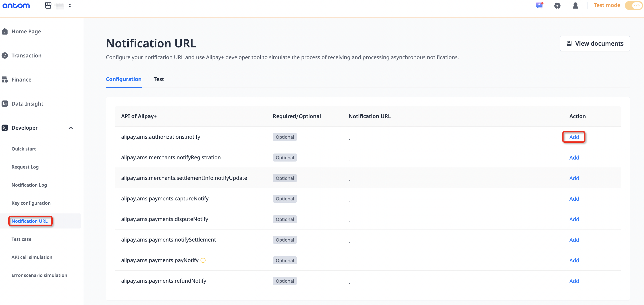644x305 pixels.
Task: Click the Finance sidebar icon
Action: coord(5,80)
